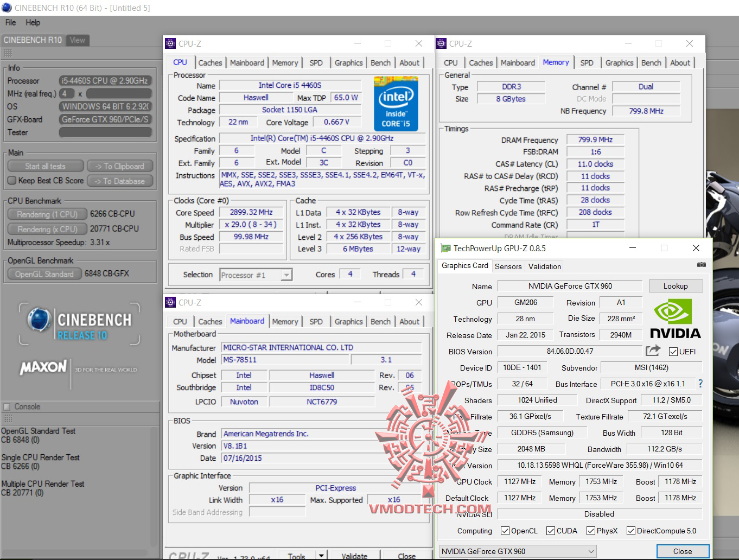This screenshot has height=560, width=739.
Task: Click the Bus Interface question mark icon
Action: tap(700, 384)
